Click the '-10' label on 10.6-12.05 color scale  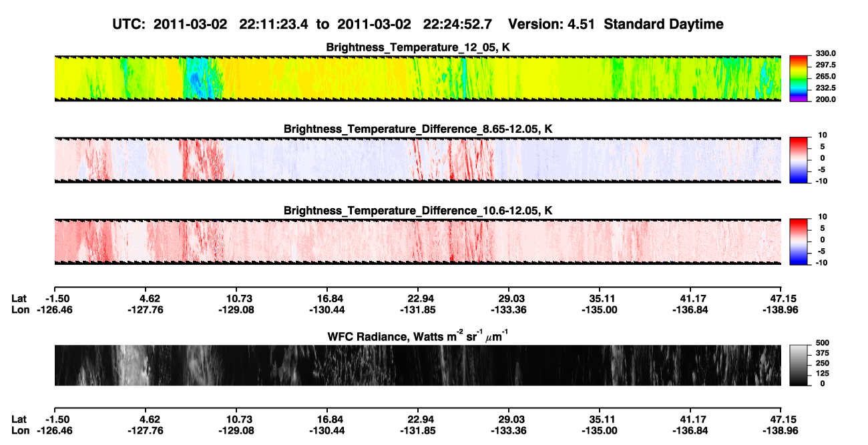pyautogui.click(x=822, y=263)
